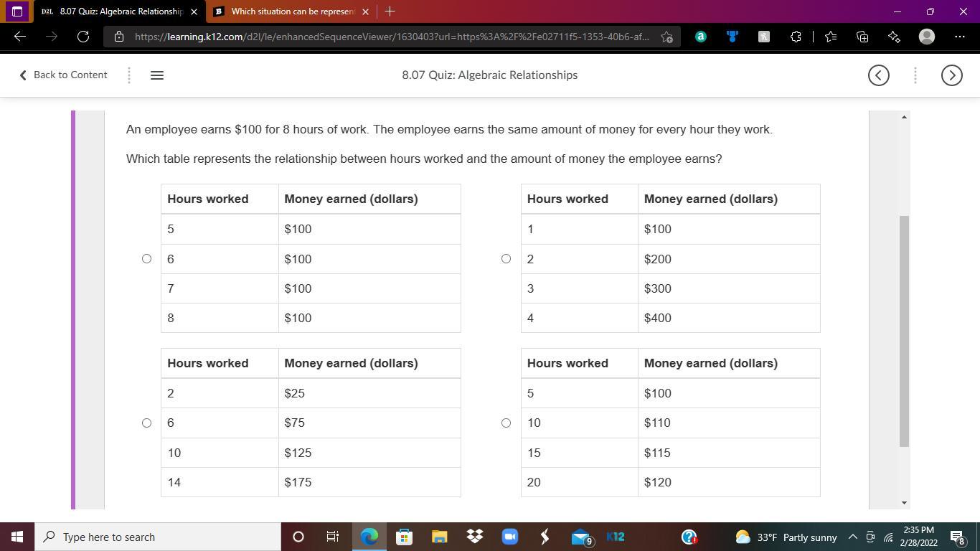Open the Extensions puzzle menu

coord(796,37)
